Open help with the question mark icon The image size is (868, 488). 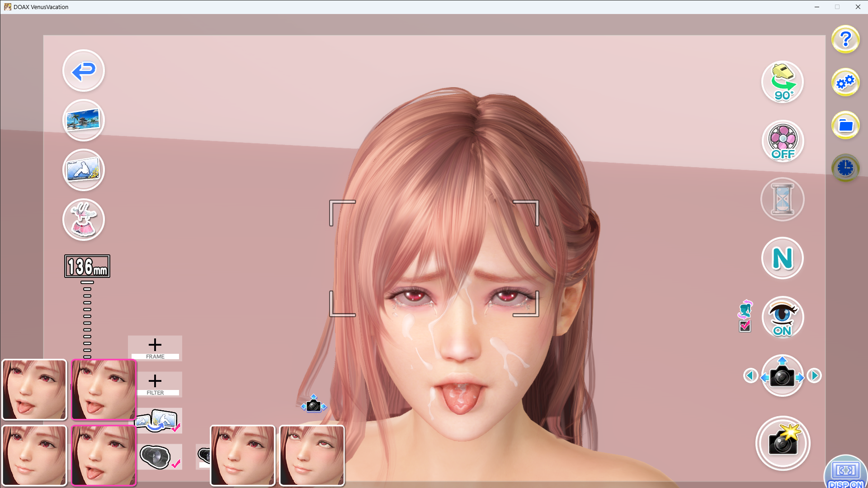[845, 39]
